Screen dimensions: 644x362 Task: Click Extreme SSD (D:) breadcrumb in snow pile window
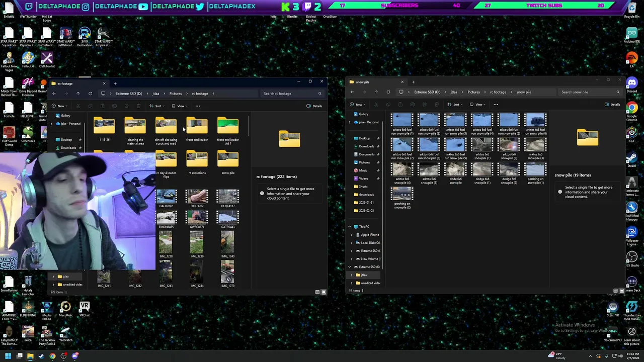pyautogui.click(x=427, y=92)
